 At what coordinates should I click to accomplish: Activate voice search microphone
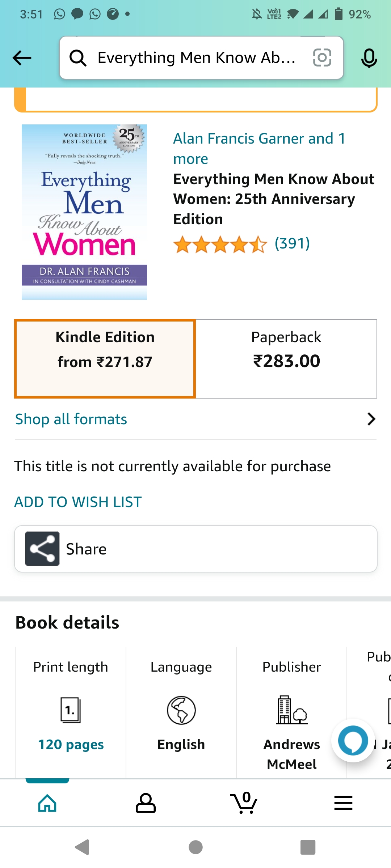[369, 58]
